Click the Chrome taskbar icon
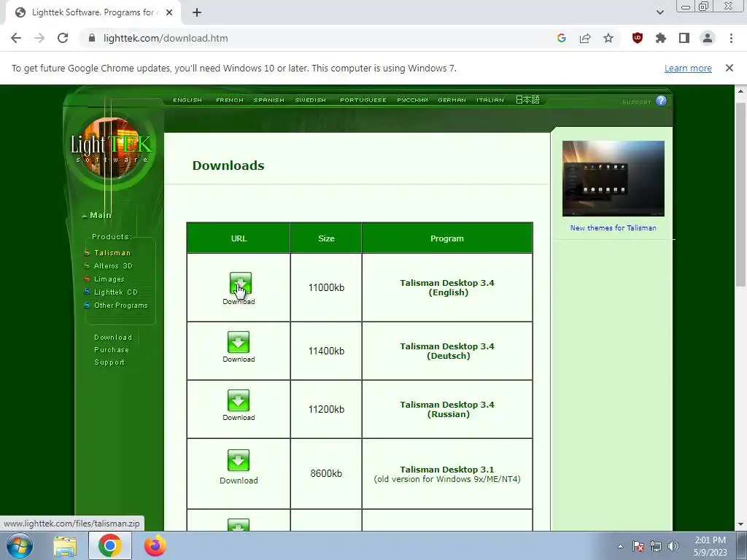747x560 pixels. coord(110,545)
